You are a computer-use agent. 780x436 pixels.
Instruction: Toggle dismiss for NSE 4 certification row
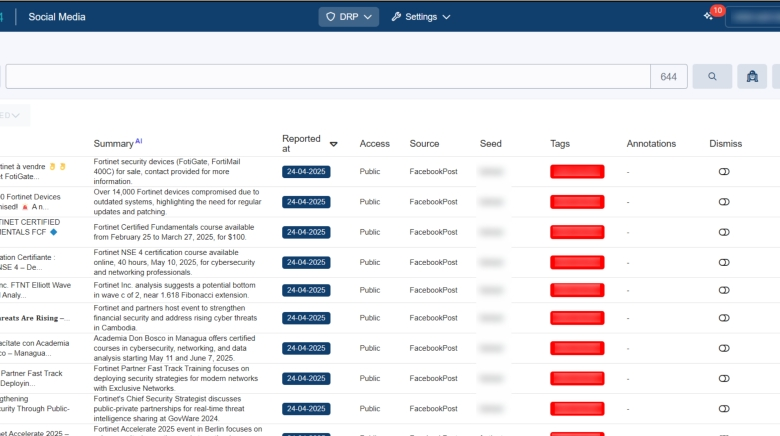coord(724,263)
